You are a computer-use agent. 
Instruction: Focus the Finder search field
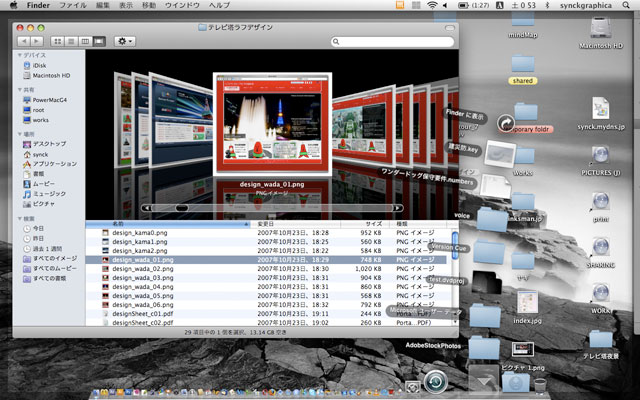point(392,42)
